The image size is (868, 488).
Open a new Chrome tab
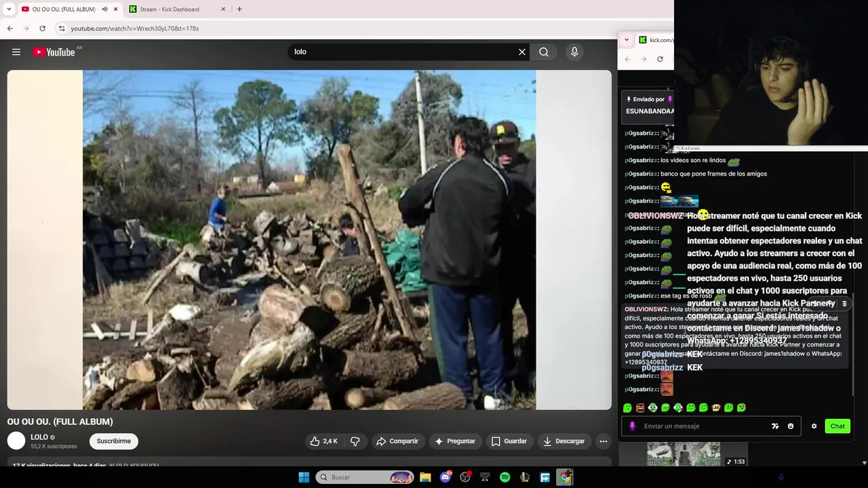coord(239,9)
